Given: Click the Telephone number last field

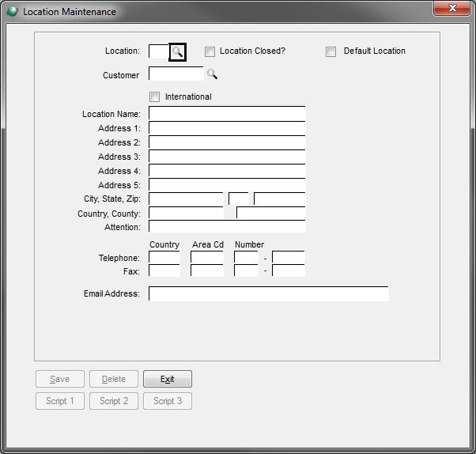Looking at the screenshot, I should coord(289,257).
